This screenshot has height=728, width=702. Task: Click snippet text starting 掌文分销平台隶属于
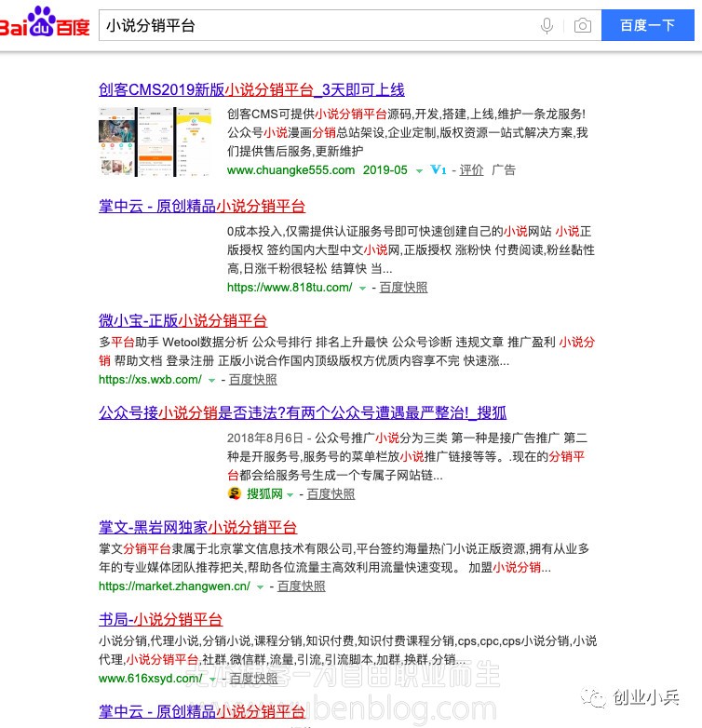[344, 558]
